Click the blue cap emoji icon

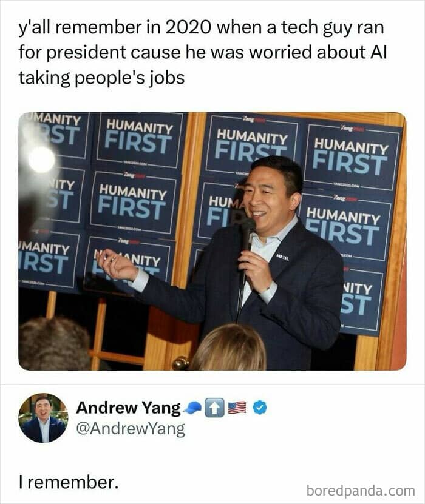tap(192, 408)
